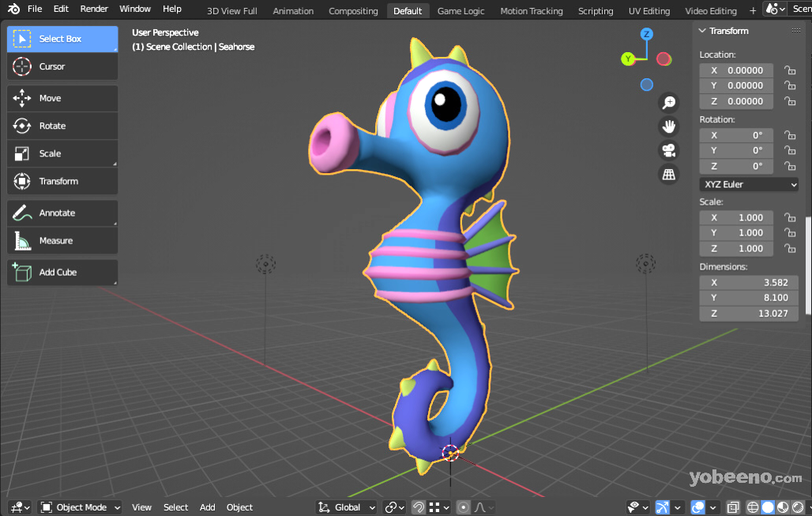Open the viewport Add menu
812x516 pixels.
pos(207,507)
